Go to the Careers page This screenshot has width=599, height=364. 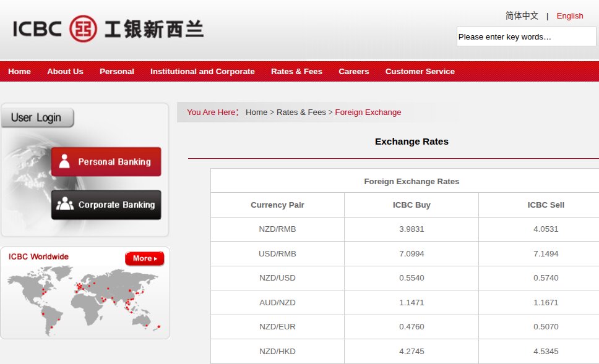pyautogui.click(x=353, y=72)
